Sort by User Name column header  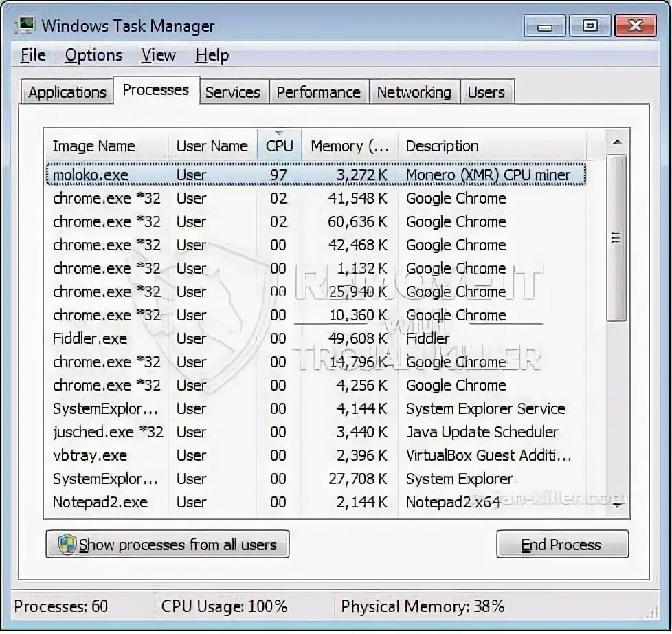212,146
